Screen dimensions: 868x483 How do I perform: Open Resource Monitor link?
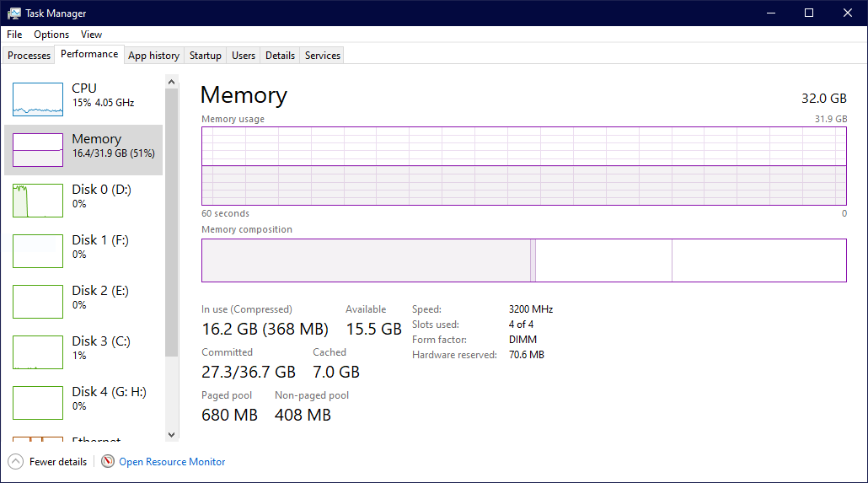click(172, 462)
